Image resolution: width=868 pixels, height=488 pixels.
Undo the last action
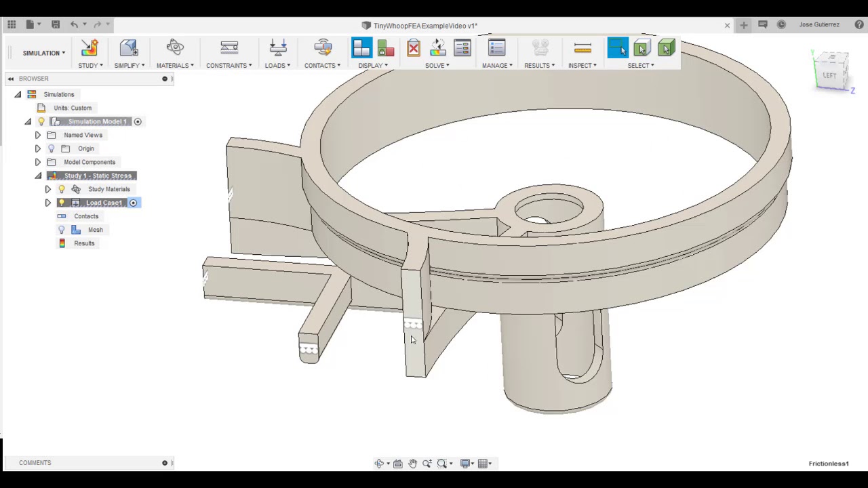tap(74, 24)
